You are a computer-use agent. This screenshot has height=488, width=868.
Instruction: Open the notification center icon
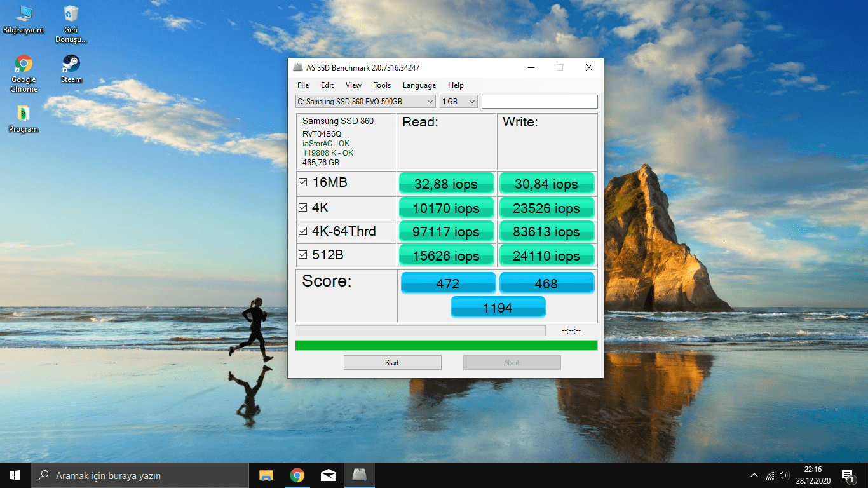pyautogui.click(x=848, y=475)
